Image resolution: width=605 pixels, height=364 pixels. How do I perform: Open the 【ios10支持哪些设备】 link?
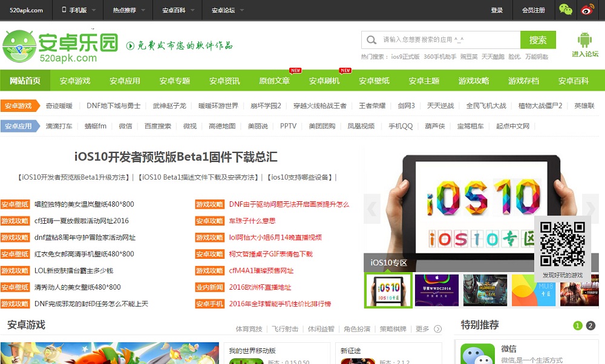tap(300, 177)
